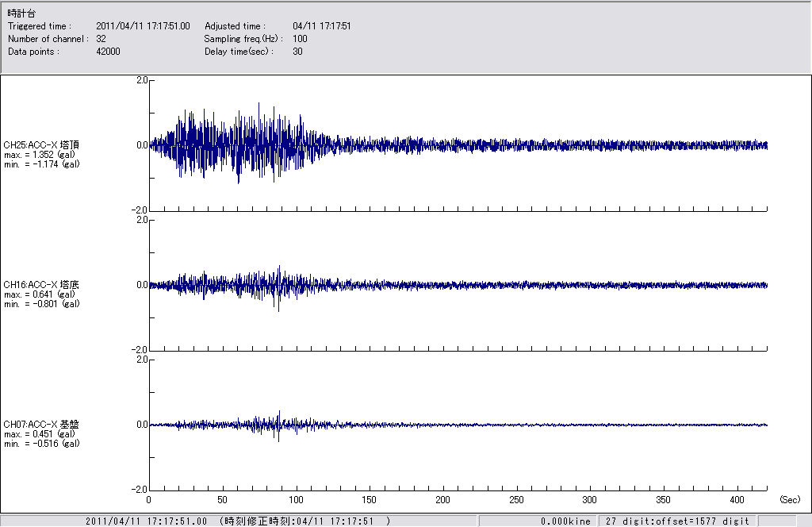Viewport: 812px width, 527px height.
Task: Click the CH16:ACC-X 塔底 channel label
Action: (41, 285)
